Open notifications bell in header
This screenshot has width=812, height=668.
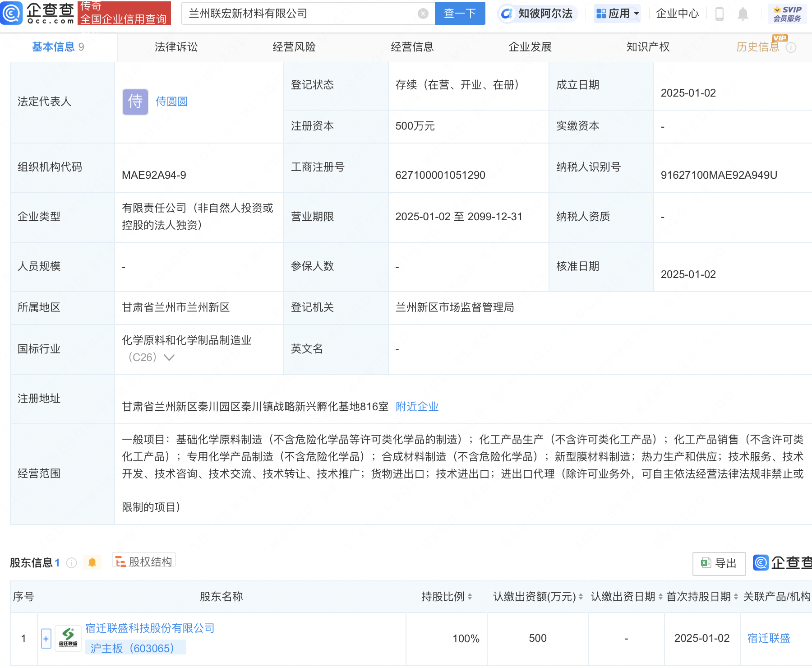[743, 14]
